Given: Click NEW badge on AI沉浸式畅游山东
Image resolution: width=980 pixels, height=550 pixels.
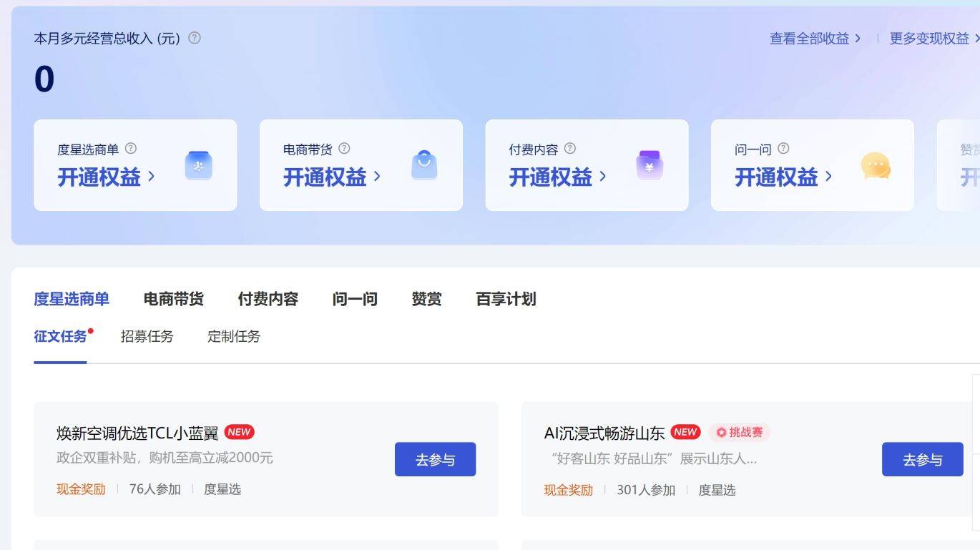Looking at the screenshot, I should 685,432.
